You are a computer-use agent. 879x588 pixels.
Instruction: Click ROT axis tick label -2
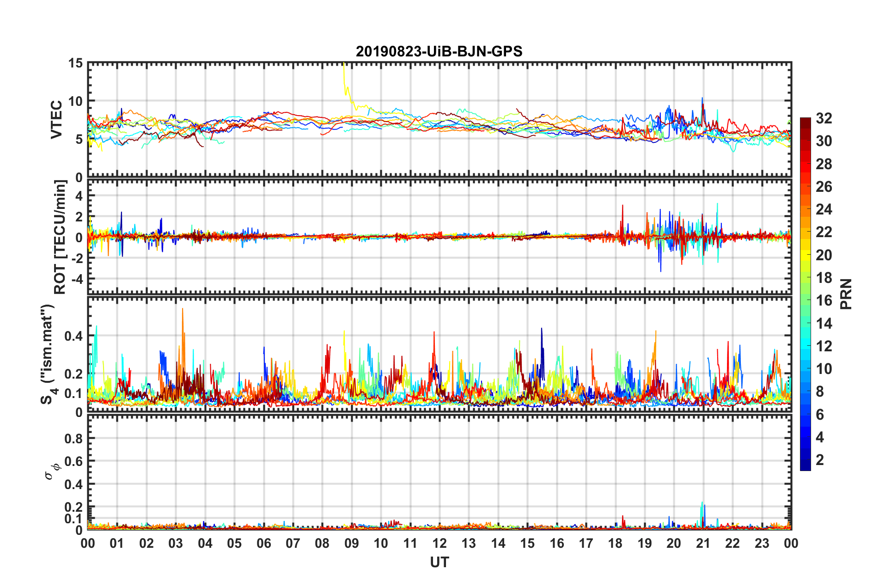pyautogui.click(x=77, y=258)
